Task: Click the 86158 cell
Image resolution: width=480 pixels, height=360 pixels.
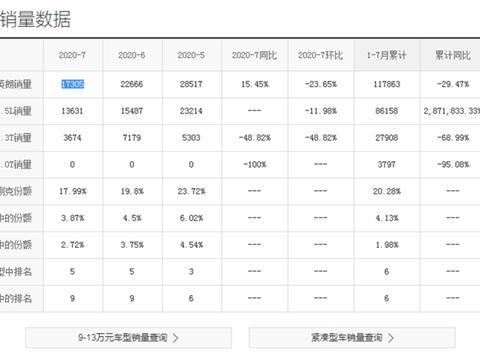Action: click(387, 111)
